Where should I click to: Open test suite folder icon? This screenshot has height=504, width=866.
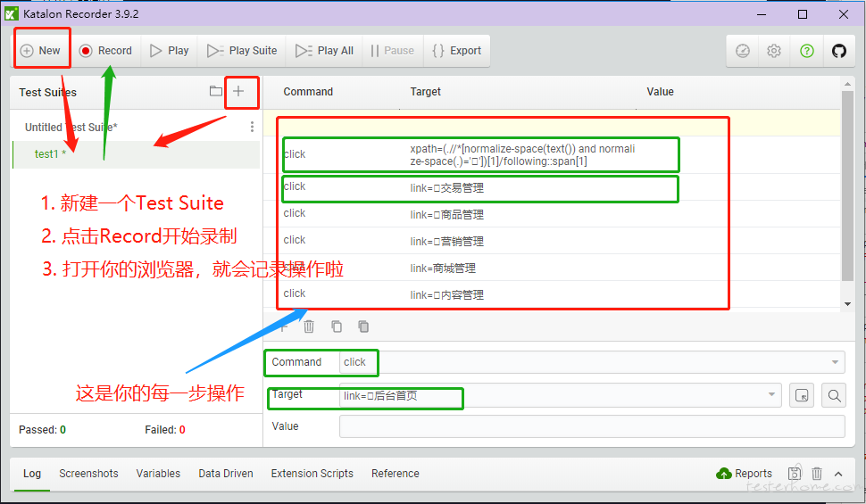click(216, 91)
